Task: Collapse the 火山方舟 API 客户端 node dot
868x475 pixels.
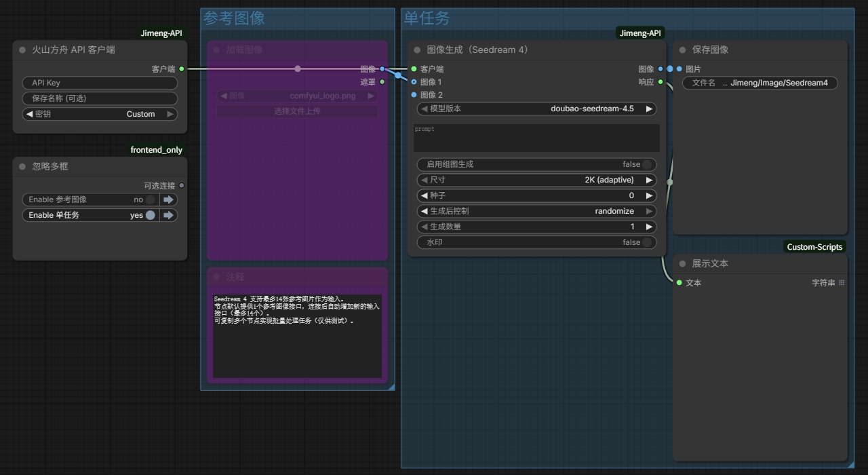Action: 22,50
